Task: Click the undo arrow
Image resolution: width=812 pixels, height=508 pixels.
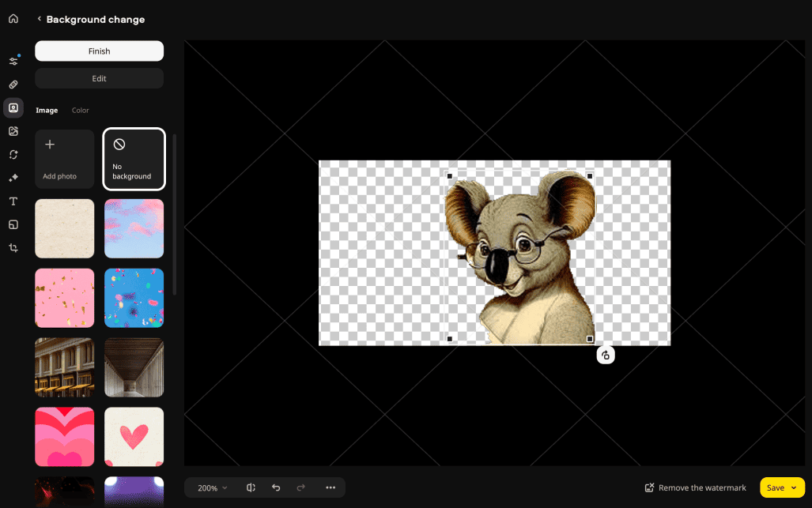Action: pos(276,487)
